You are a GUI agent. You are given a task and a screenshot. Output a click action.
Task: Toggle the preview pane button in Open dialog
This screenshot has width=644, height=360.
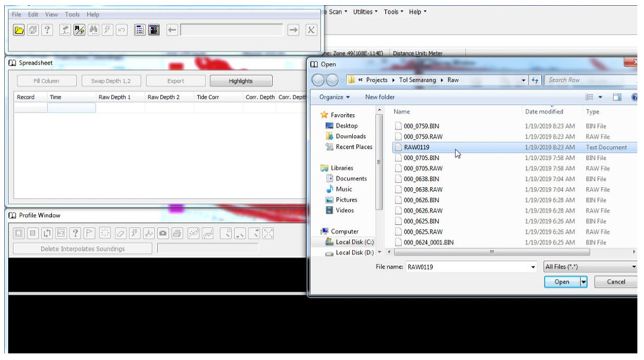pos(617,97)
